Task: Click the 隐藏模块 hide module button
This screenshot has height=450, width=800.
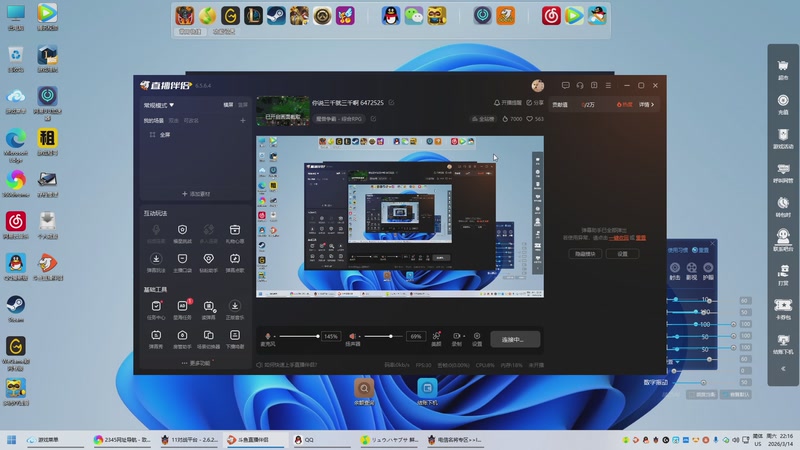Action: (x=585, y=254)
